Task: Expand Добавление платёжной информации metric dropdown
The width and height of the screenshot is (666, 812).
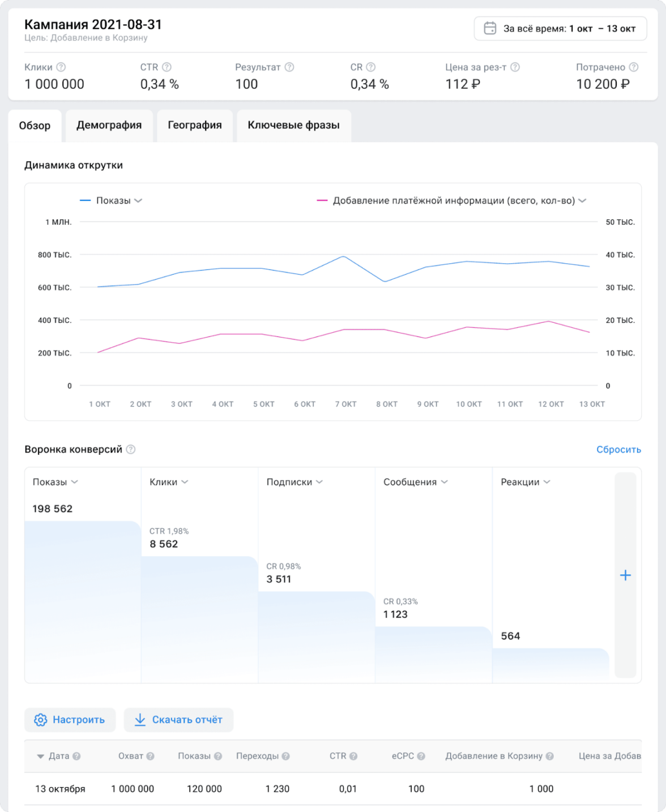Action: click(582, 200)
